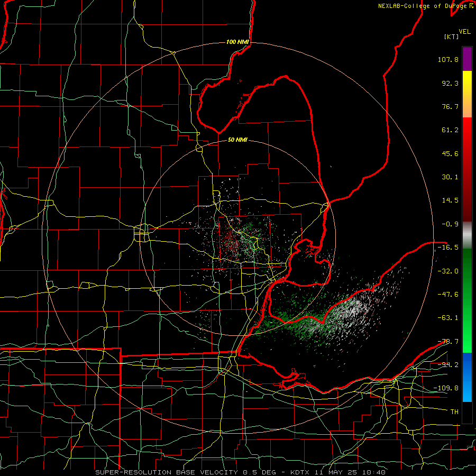The image size is (476, 476).
Task: Select the -63.1 velocity scale value
Action: tap(448, 318)
